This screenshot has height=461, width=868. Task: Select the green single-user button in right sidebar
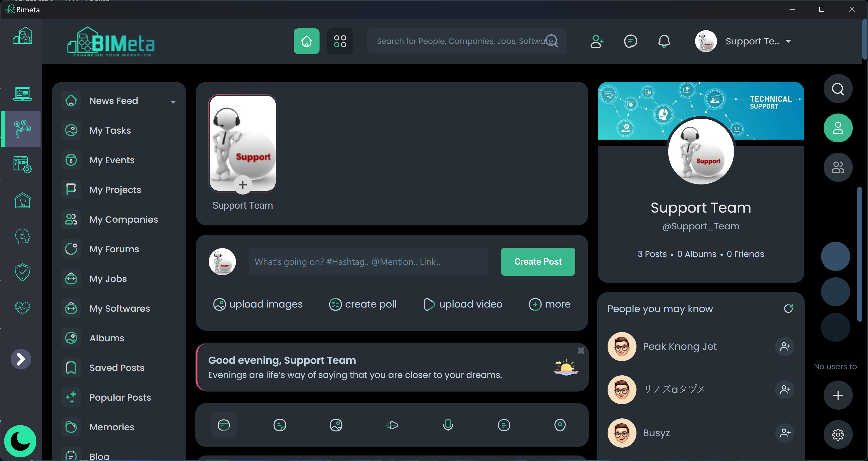point(838,128)
